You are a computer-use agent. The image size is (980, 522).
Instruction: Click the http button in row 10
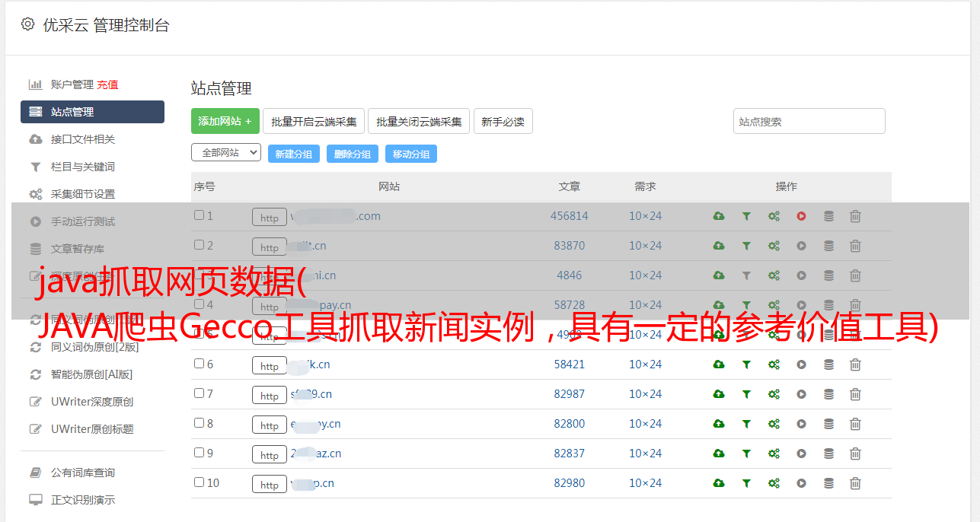pos(270,484)
